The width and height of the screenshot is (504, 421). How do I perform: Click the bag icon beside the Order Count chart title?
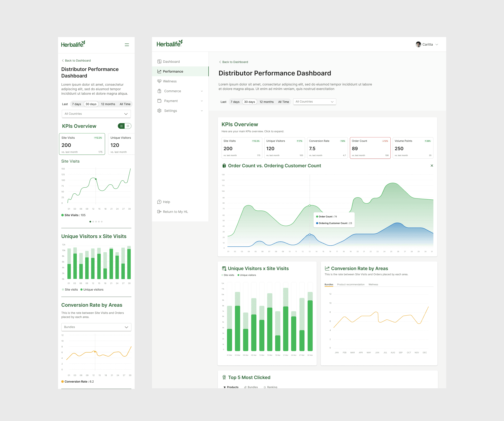[x=224, y=166]
